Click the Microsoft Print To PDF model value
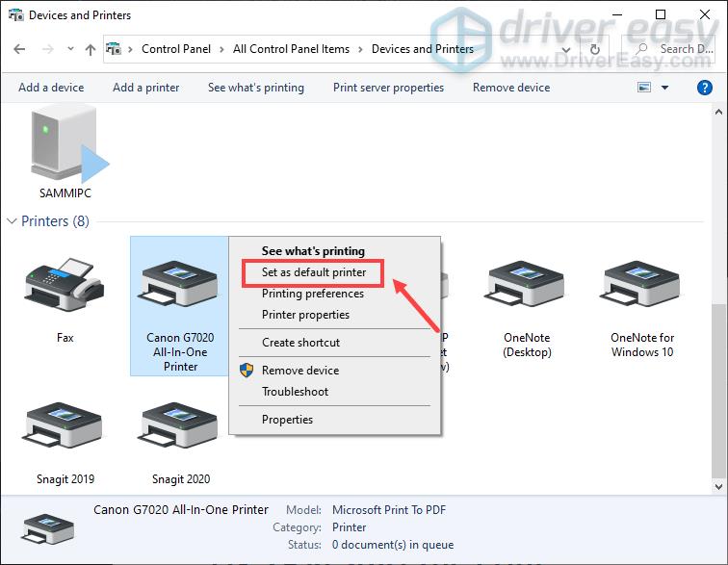728x565 pixels. pos(389,510)
